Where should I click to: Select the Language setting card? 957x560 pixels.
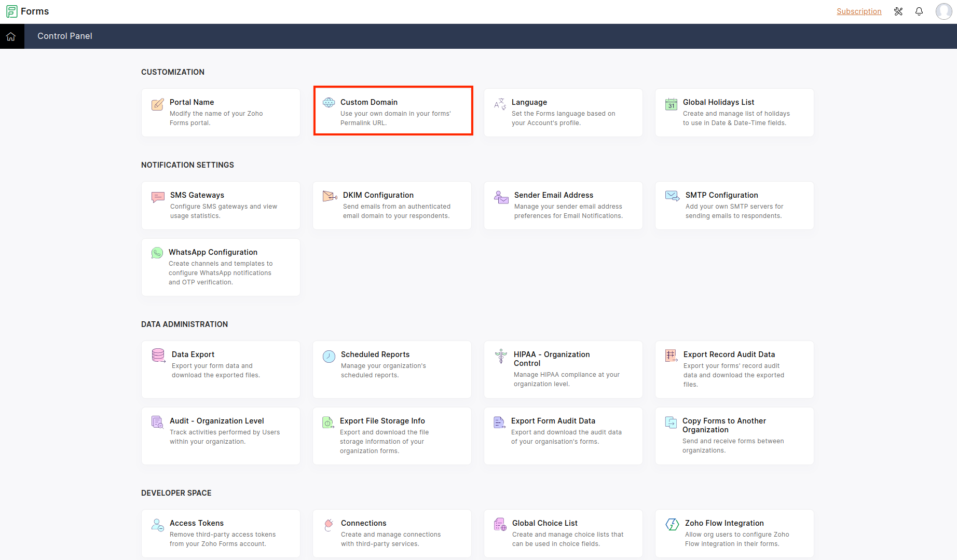coord(563,113)
